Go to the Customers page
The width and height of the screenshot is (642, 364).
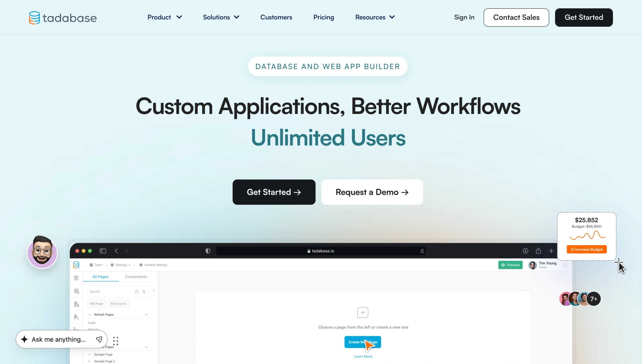[276, 17]
